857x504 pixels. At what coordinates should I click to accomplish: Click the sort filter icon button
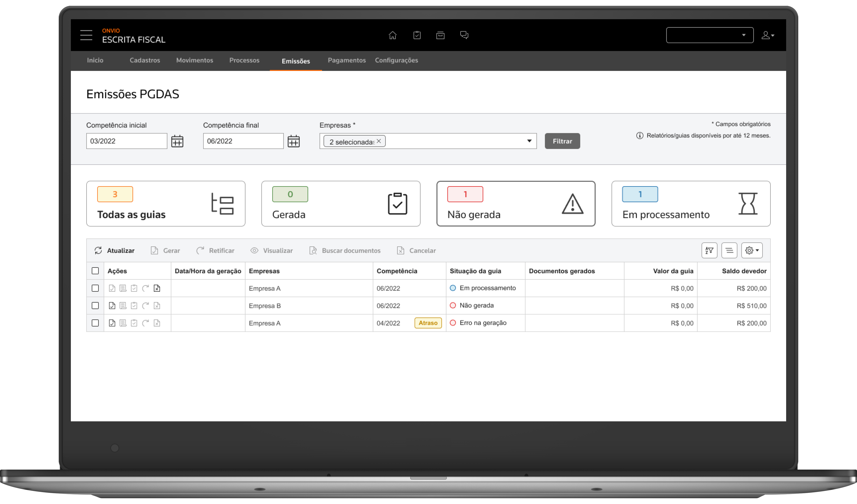[709, 250]
